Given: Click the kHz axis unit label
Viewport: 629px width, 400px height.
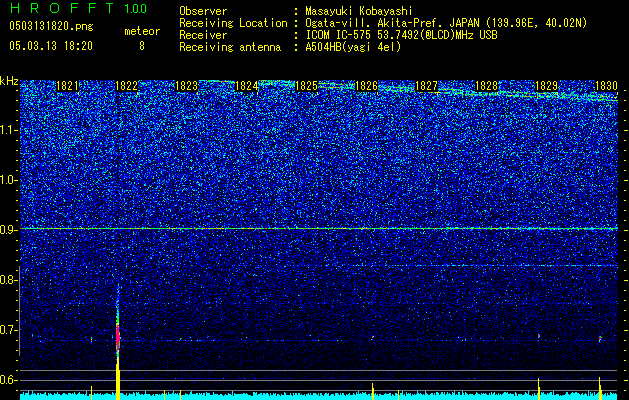Looking at the screenshot, I should click(9, 81).
